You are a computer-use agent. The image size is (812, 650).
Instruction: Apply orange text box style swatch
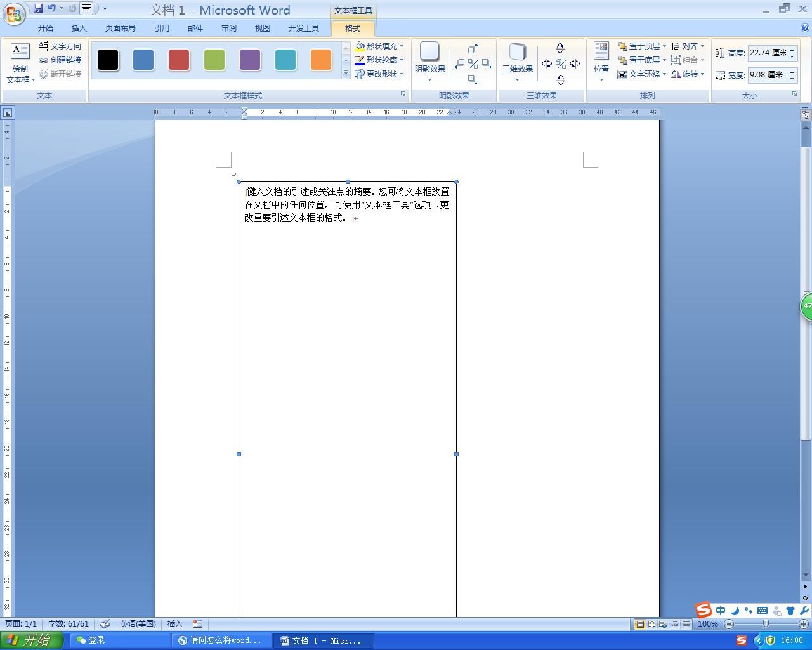tap(321, 60)
